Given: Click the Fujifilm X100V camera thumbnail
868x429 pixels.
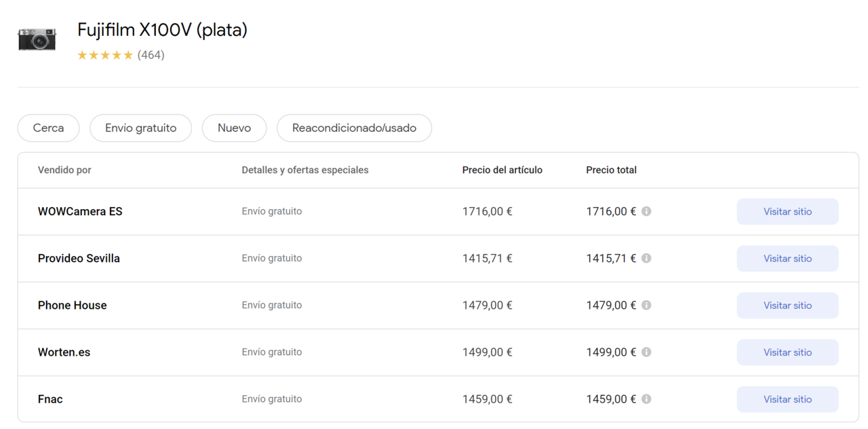Looking at the screenshot, I should coord(37,39).
